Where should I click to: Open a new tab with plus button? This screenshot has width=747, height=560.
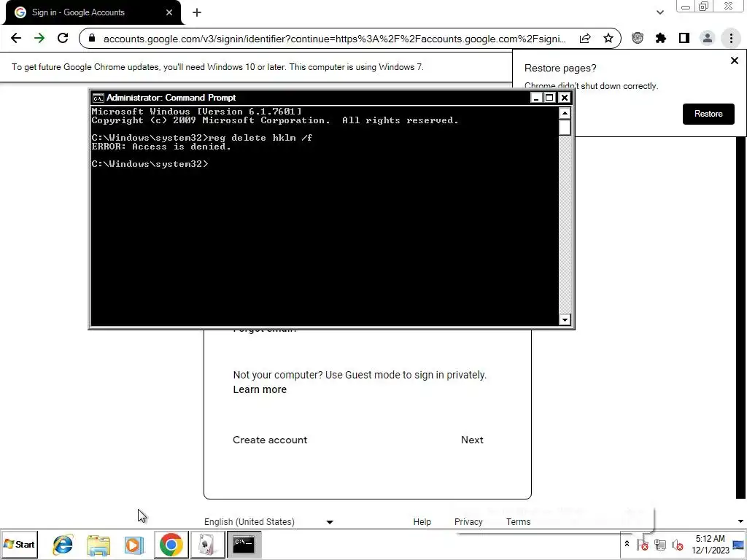[197, 12]
